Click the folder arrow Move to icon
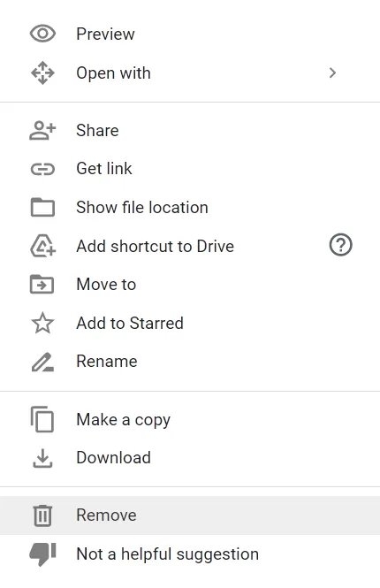The width and height of the screenshot is (380, 588). (42, 284)
